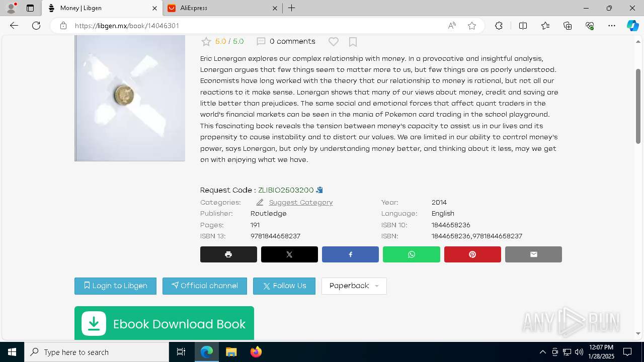Image resolution: width=644 pixels, height=362 pixels.
Task: Select the Money | Libgen tab
Action: coord(102,8)
